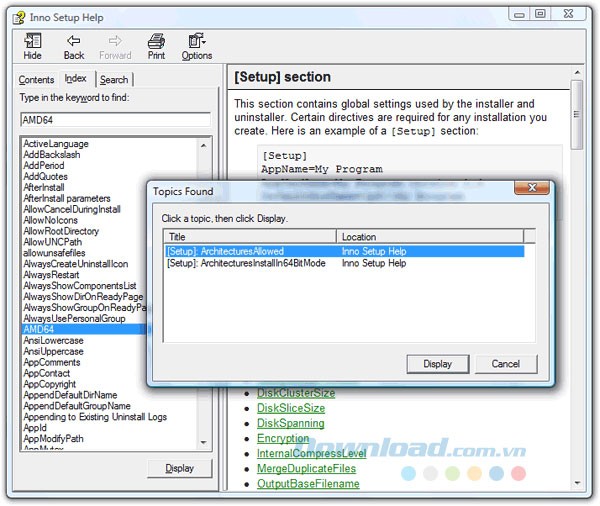Open the OutputBaseFilename link
Image resolution: width=600 pixels, height=506 pixels.
coord(307,484)
